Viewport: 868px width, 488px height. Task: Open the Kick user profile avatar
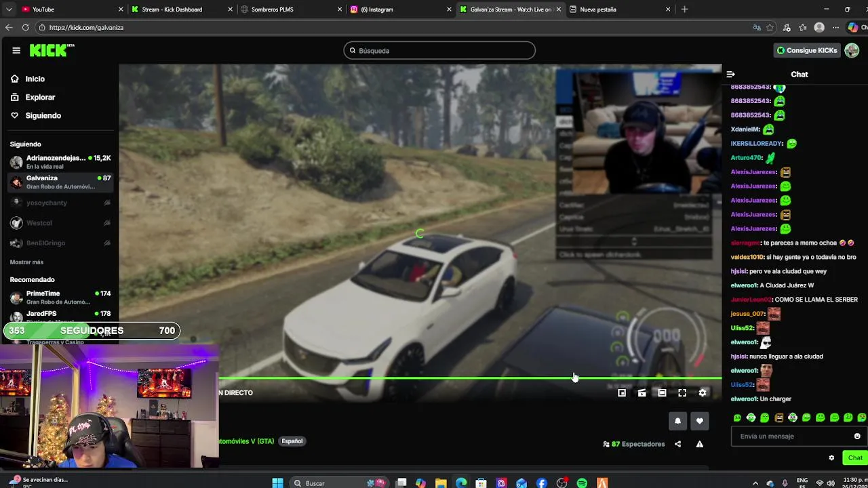coord(852,50)
